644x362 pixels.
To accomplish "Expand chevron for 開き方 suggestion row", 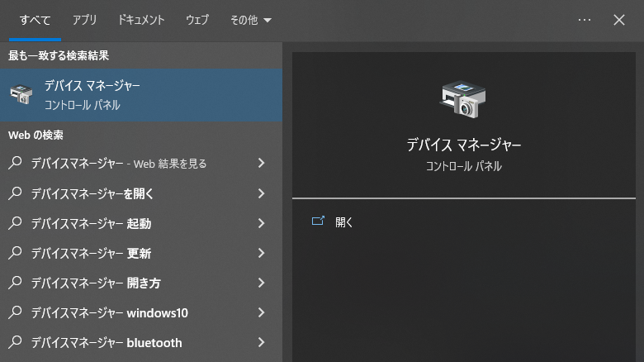I will click(x=261, y=283).
